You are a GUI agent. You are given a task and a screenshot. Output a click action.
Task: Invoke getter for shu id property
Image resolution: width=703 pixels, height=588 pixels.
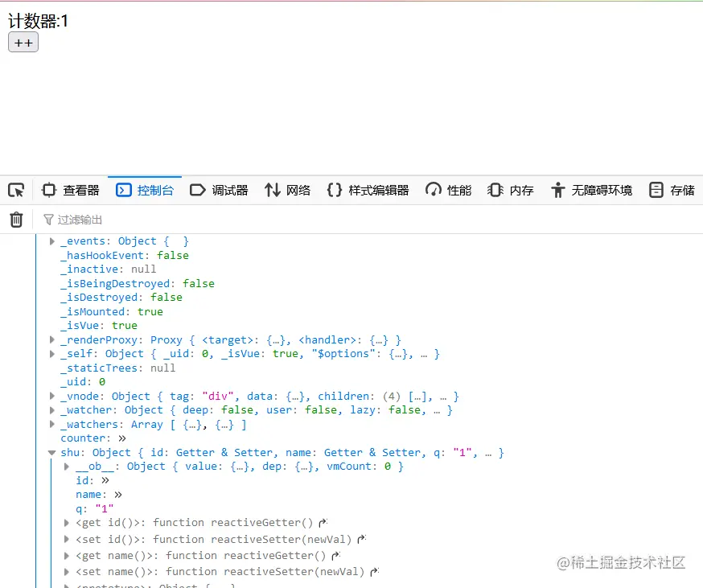point(105,480)
